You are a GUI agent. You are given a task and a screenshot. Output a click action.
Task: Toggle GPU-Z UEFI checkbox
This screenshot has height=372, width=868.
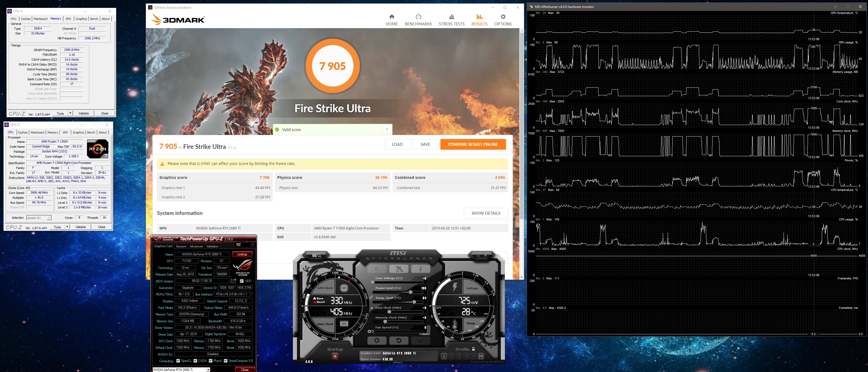242,281
